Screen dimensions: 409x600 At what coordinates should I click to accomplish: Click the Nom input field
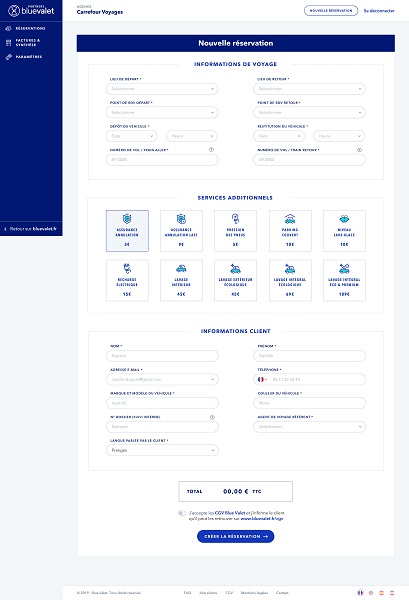tap(162, 355)
